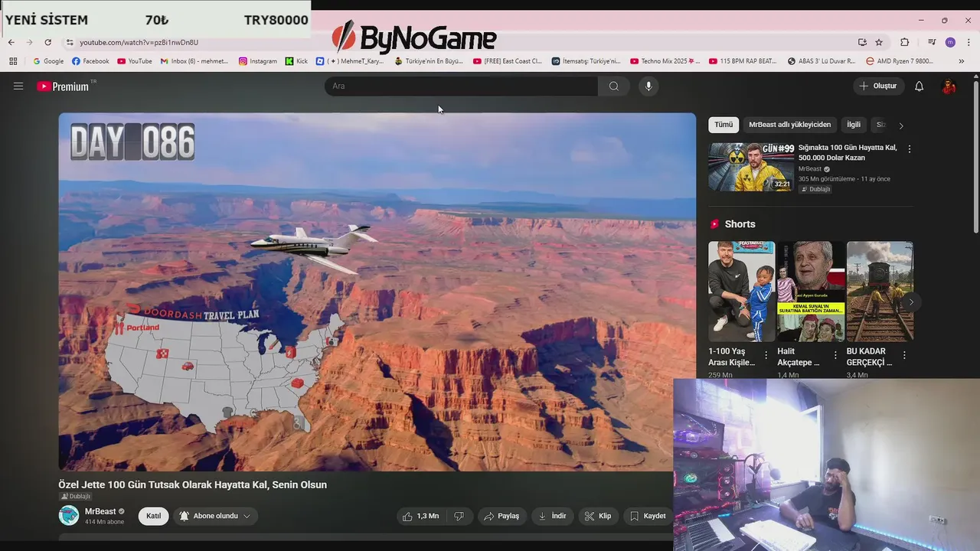Open the 115 BPM RAP BEAT bookmark
Image resolution: width=980 pixels, height=551 pixels.
(x=743, y=61)
